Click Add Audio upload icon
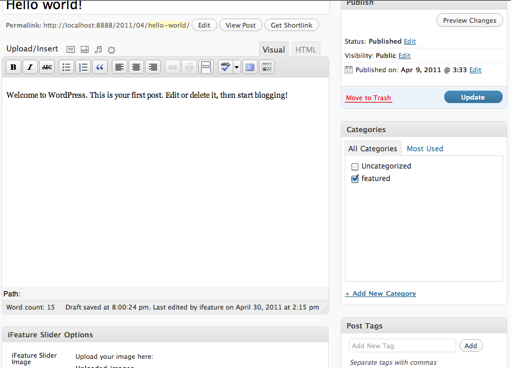 coord(98,50)
